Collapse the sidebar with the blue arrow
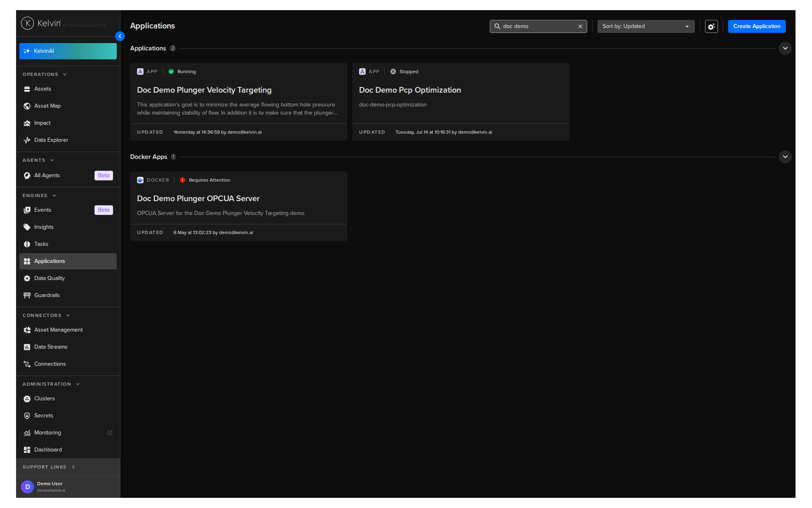 [x=120, y=36]
